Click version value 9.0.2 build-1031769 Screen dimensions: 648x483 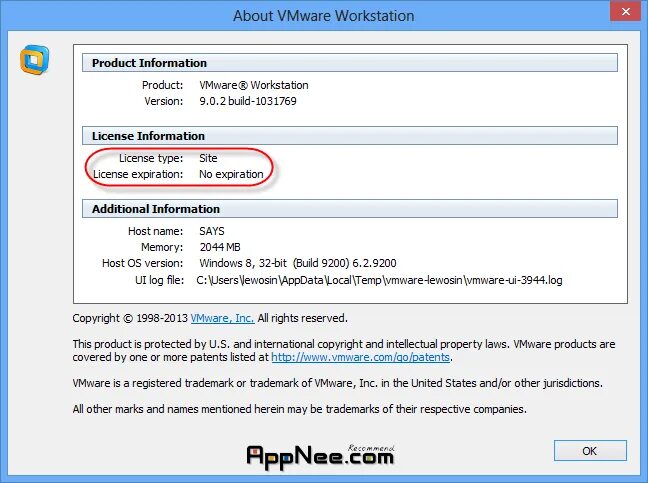pyautogui.click(x=248, y=101)
